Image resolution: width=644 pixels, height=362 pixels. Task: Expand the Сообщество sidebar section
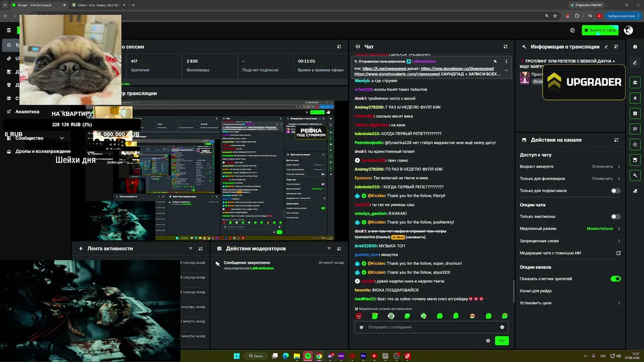[x=62, y=138]
